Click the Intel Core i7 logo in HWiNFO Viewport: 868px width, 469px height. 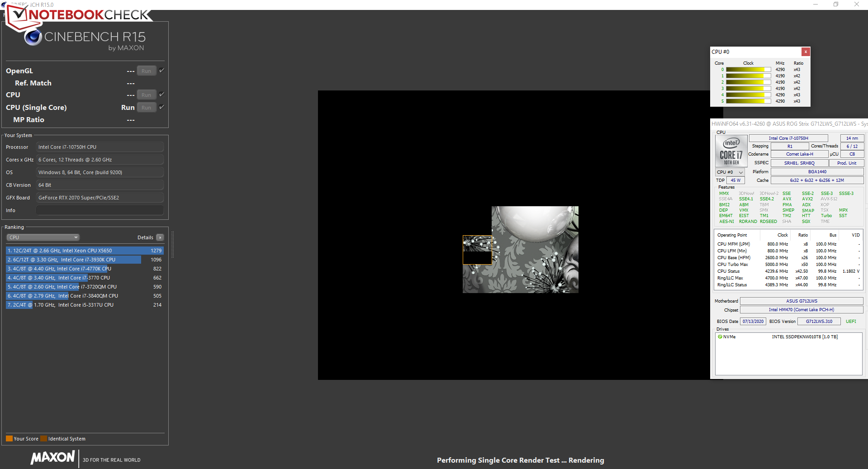coord(731,152)
